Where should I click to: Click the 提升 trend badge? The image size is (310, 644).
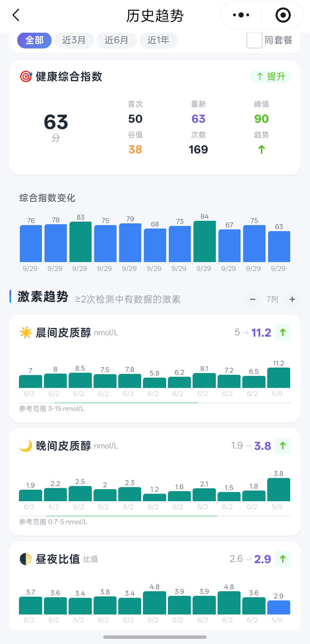click(x=271, y=77)
